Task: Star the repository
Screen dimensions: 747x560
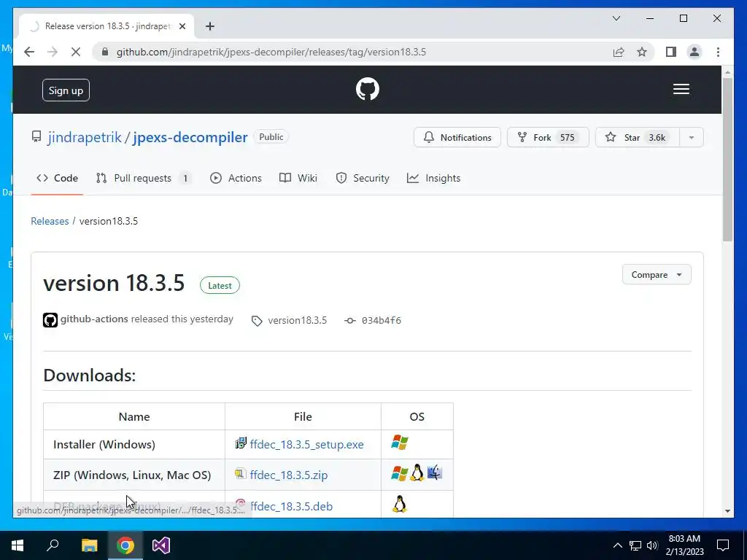Action: (638, 137)
